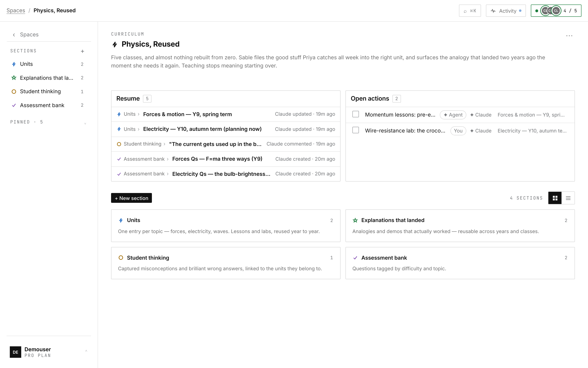Select Explanations that la... in sidebar
The image size is (588, 368).
(x=49, y=78)
